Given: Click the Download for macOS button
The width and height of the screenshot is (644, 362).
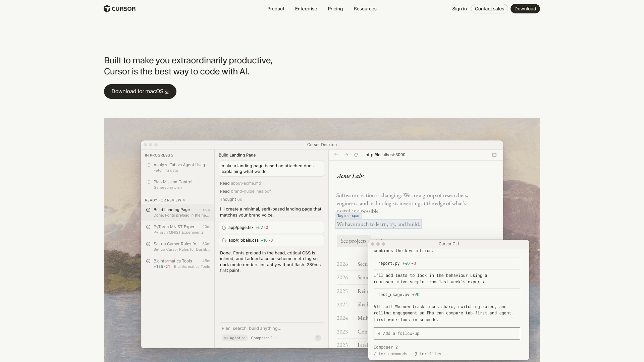Looking at the screenshot, I should 140,91.
